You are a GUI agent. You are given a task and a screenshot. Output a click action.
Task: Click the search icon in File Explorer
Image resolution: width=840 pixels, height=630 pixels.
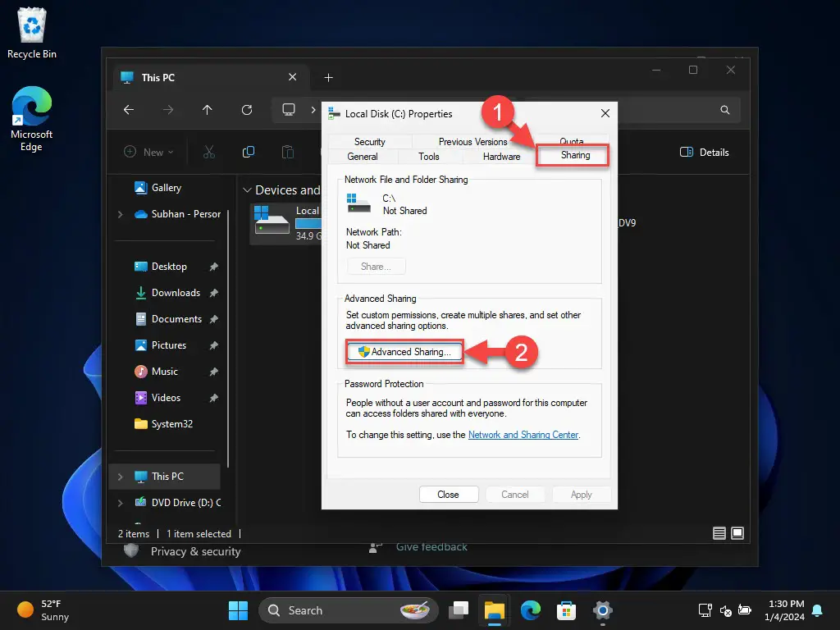[x=724, y=109]
